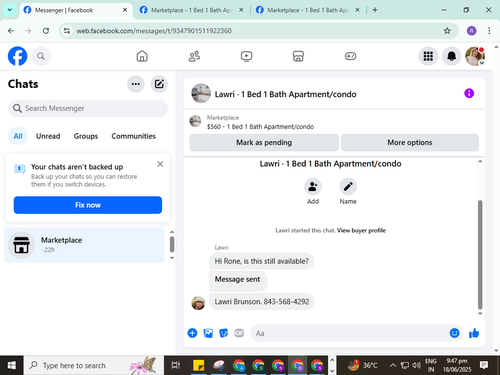Open the Marketplace chat folder
This screenshot has height=375, width=500.
pos(84,245)
